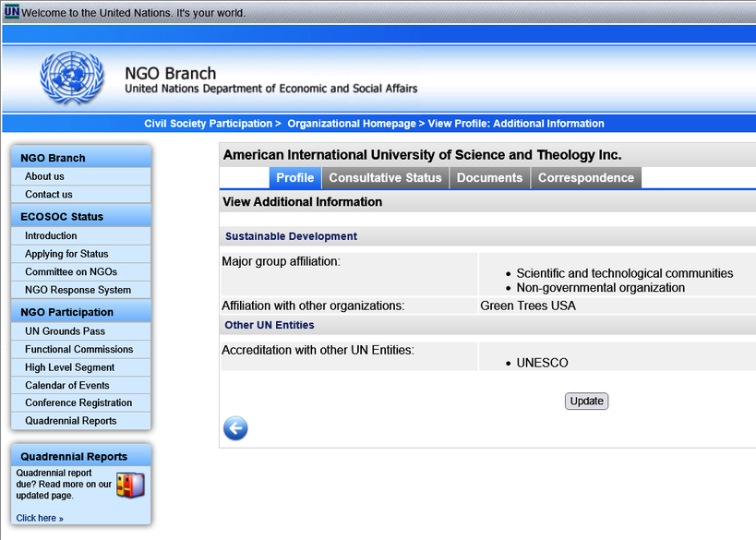Click 'Affiliation with other organizations:' label
This screenshot has width=756, height=540.
click(314, 306)
